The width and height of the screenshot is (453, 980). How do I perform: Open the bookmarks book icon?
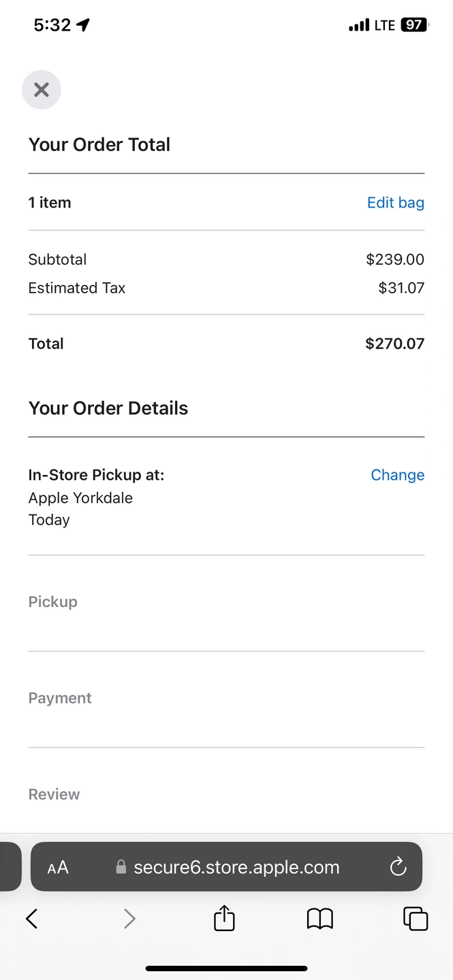[x=319, y=919]
